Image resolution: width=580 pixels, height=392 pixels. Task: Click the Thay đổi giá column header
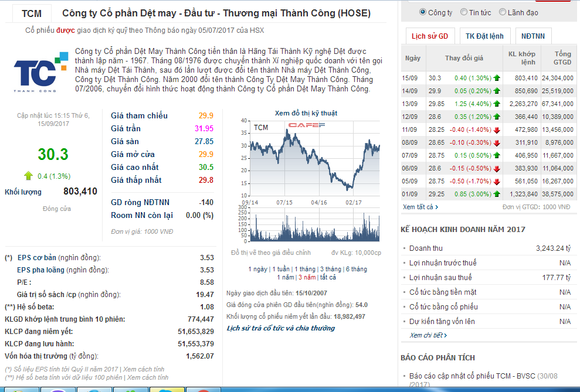click(464, 58)
